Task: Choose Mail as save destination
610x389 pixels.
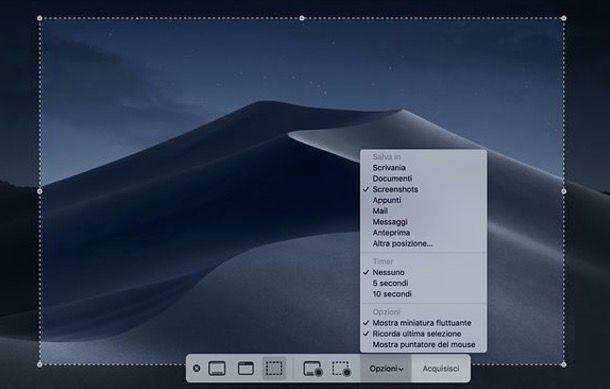Action: 423,211
